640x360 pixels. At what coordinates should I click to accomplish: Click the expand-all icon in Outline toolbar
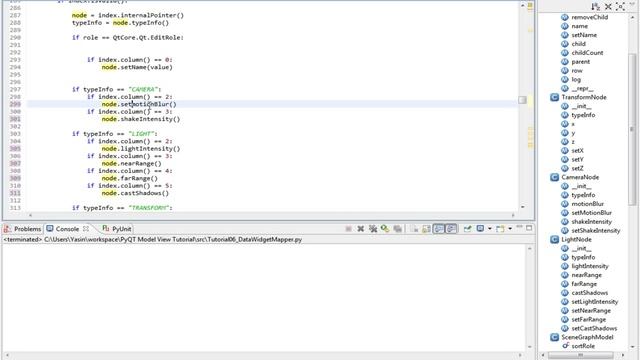pos(620,7)
